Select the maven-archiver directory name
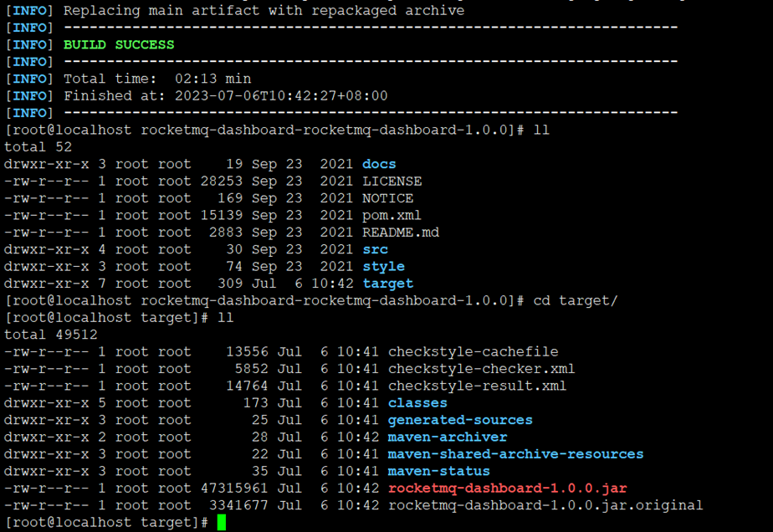The height and width of the screenshot is (532, 773). point(447,437)
